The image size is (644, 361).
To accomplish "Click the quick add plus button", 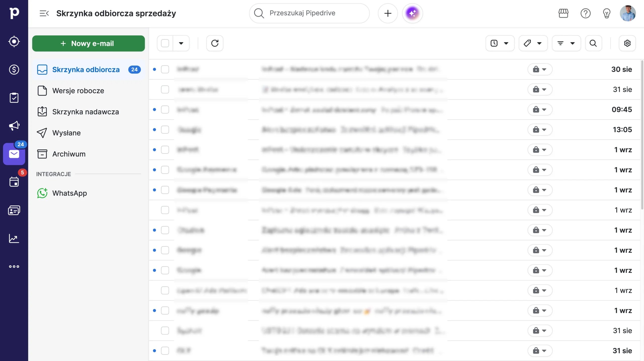I will click(x=388, y=13).
